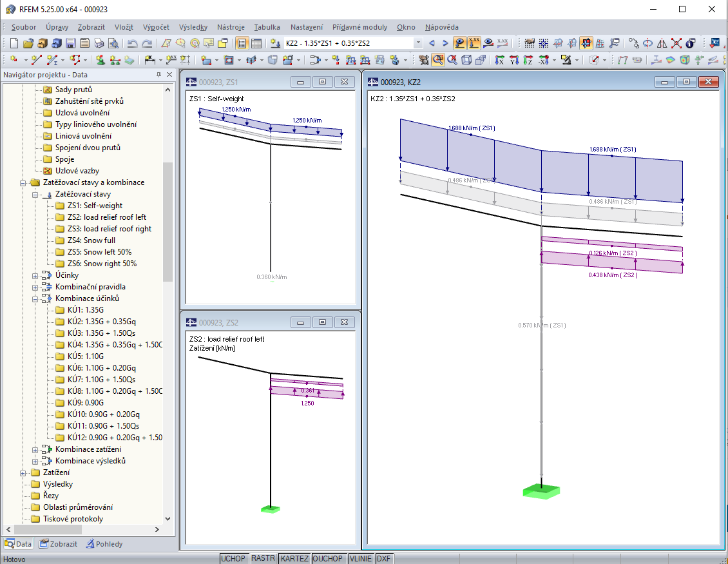728x564 pixels.
Task: Show isometric wireframe view cube icon
Action: (466, 59)
